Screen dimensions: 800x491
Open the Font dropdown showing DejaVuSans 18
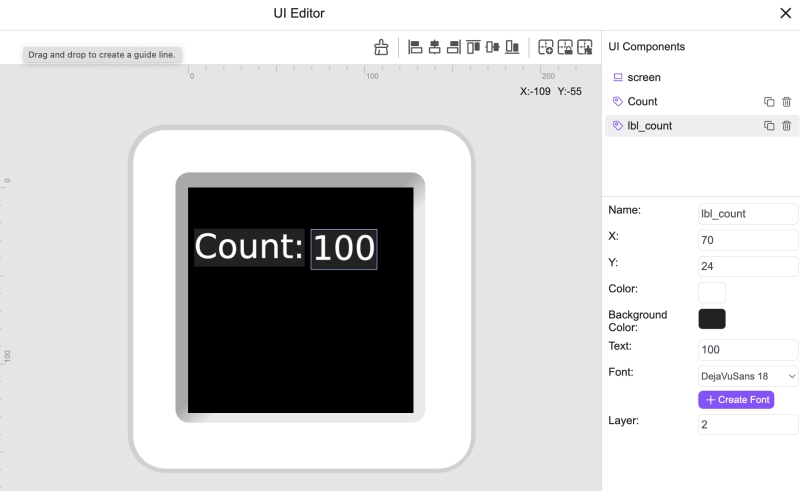point(747,376)
